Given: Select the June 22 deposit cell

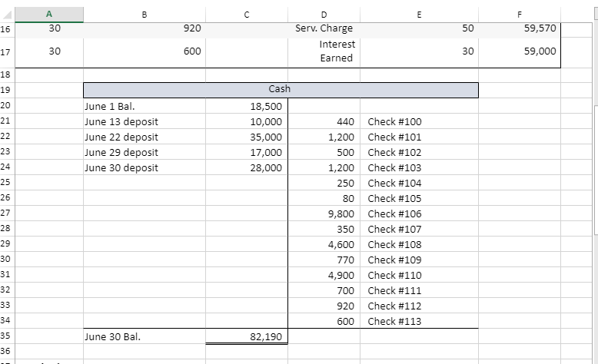Looking at the screenshot, I should tap(145, 137).
